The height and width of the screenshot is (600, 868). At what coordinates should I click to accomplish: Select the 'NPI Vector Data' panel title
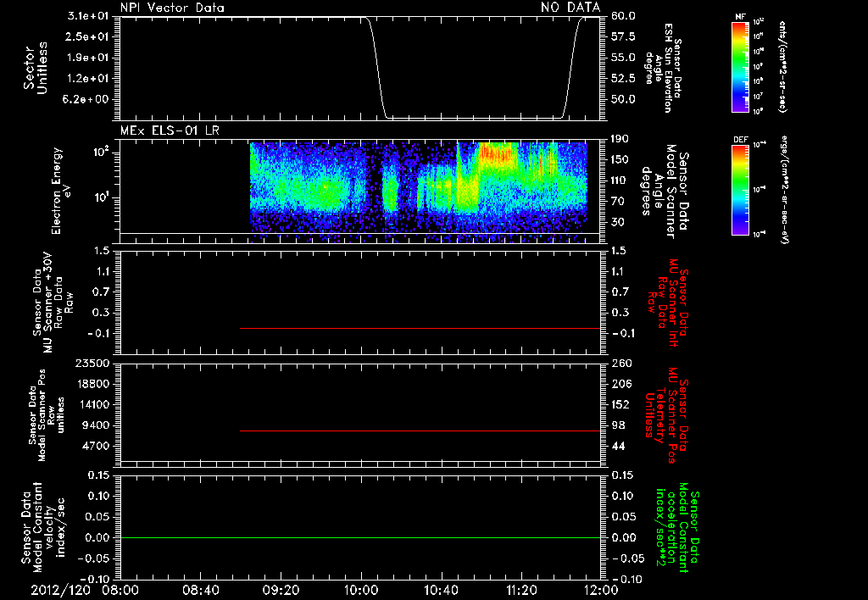point(172,8)
